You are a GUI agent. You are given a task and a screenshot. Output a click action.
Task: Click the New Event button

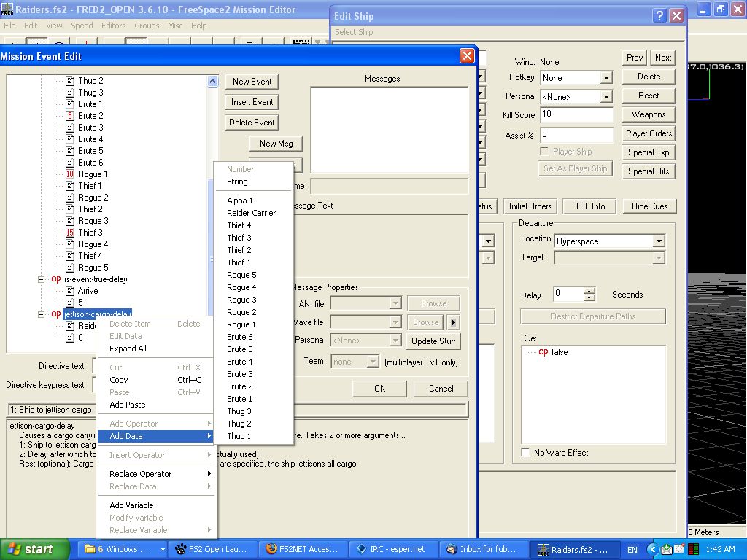(x=251, y=82)
